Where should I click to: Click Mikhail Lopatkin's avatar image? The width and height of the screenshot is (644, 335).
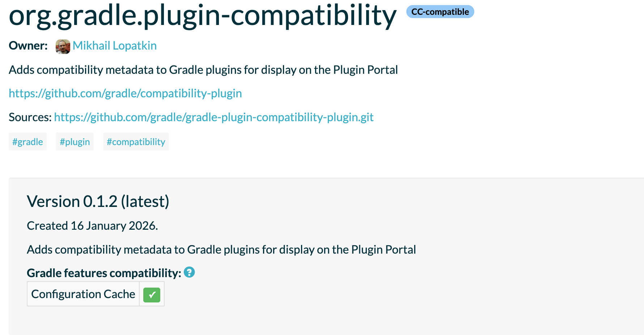click(x=63, y=46)
